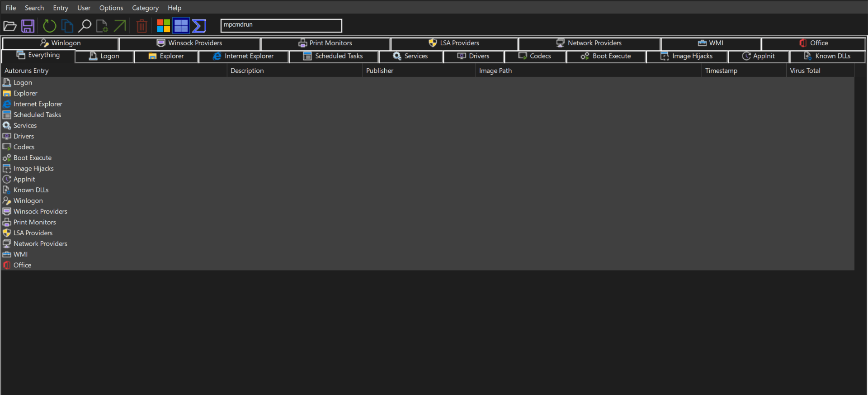
Task: Select the Boot Execute list row
Action: pos(428,158)
